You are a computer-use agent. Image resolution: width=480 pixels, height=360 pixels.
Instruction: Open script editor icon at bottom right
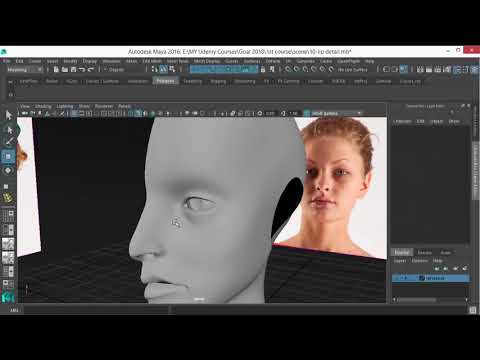(x=472, y=310)
